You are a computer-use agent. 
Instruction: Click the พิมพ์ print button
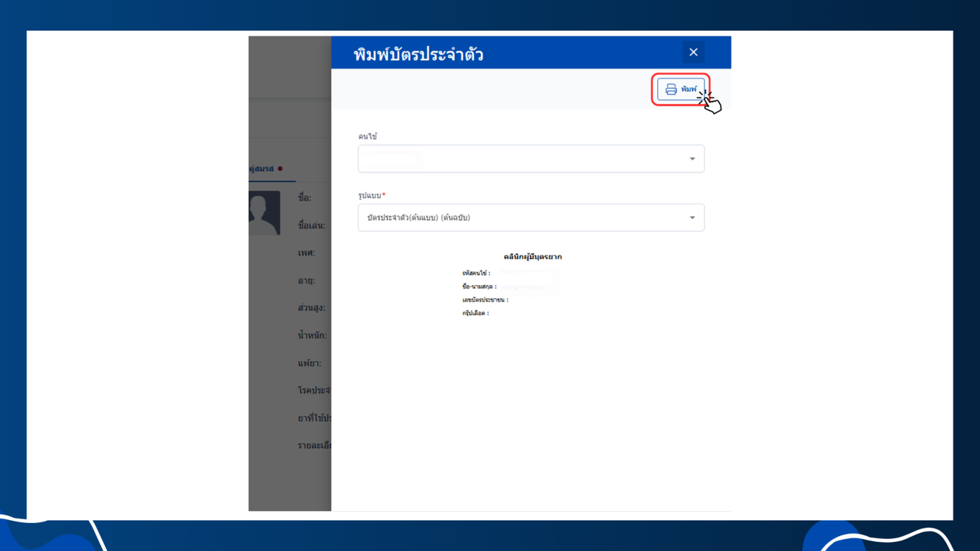coord(680,90)
